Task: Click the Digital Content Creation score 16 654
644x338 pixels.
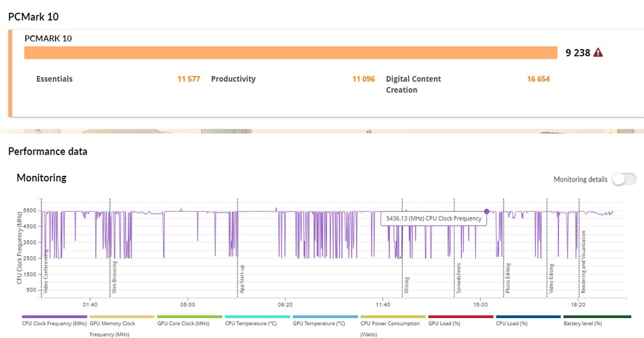Action: pyautogui.click(x=538, y=79)
